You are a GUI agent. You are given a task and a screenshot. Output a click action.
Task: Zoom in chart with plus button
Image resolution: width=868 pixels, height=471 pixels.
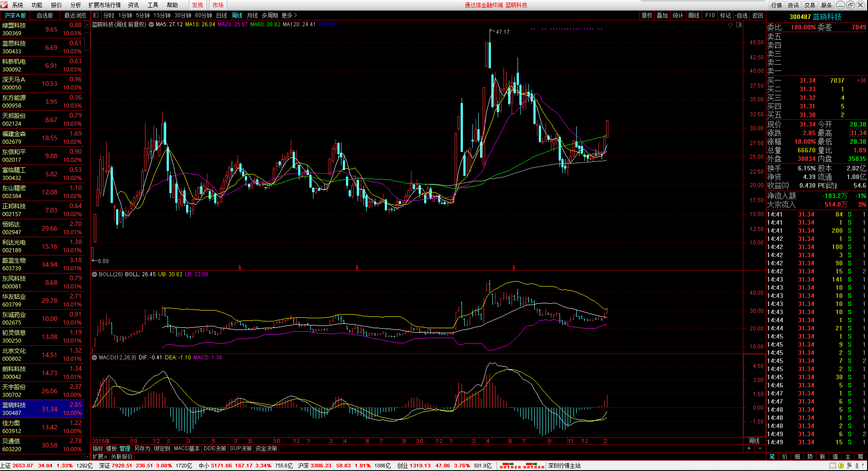tap(749, 448)
